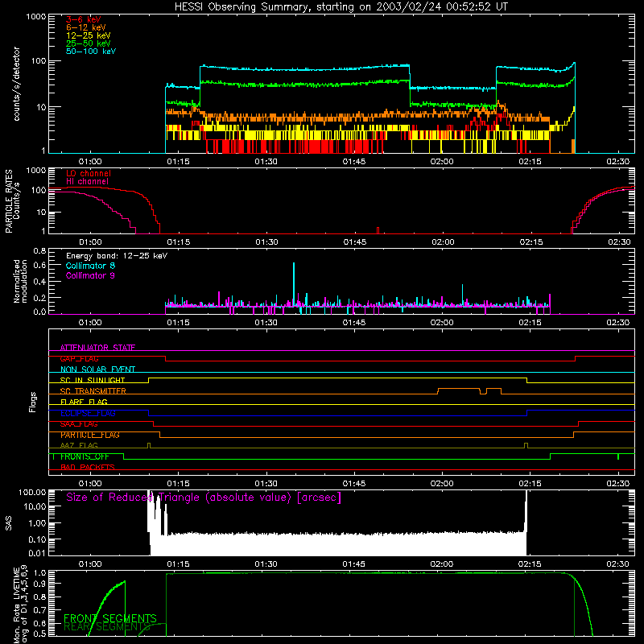Viewport: 644px width, 644px height.
Task: Click the SC_IN_SUNLIGHT flag label
Action: coord(93,380)
